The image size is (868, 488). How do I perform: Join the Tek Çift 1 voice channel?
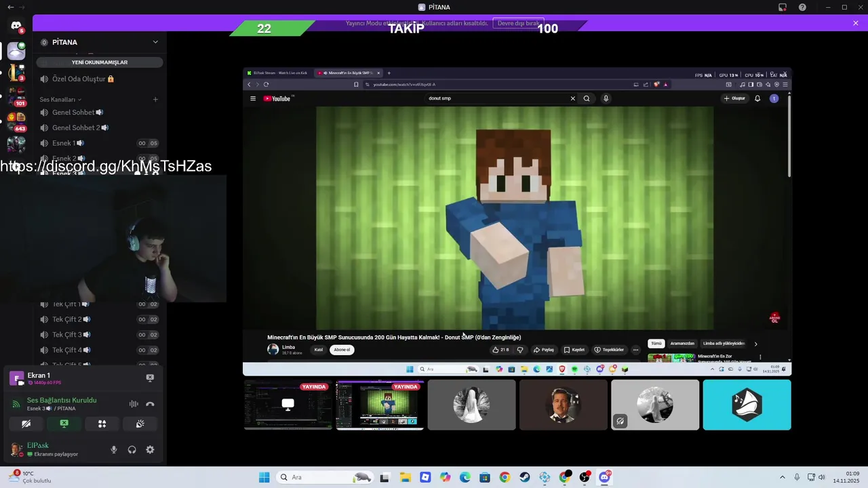100,304
